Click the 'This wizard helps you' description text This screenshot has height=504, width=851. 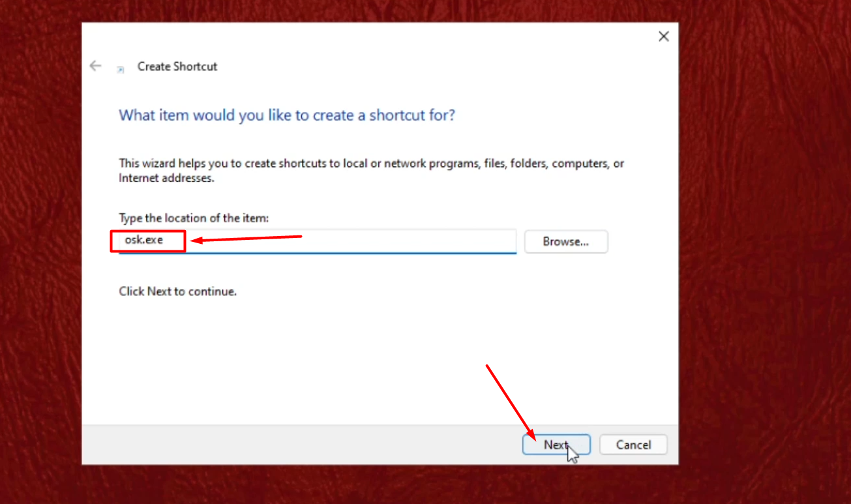[372, 170]
